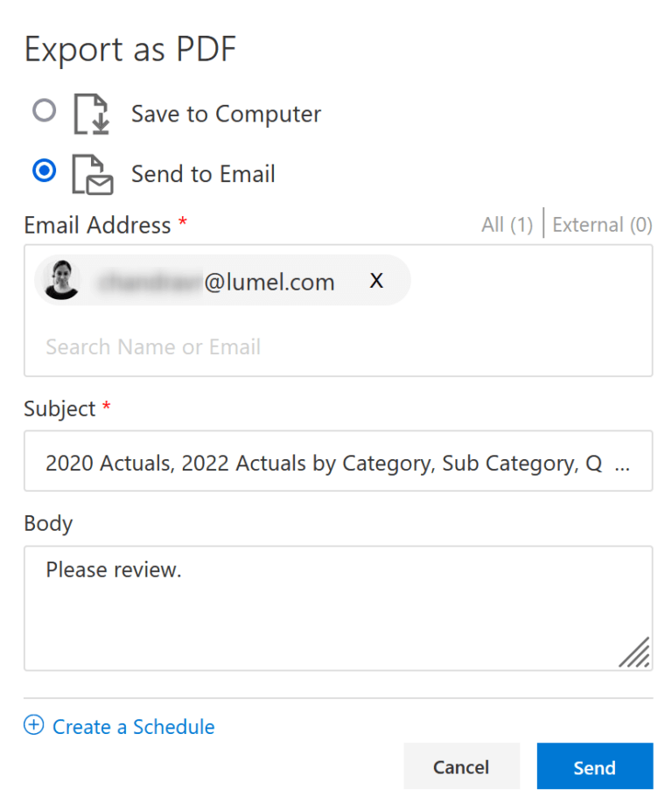The image size is (672, 803).
Task: Click the plus circle icon beside Create a Schedule
Action: (33, 725)
